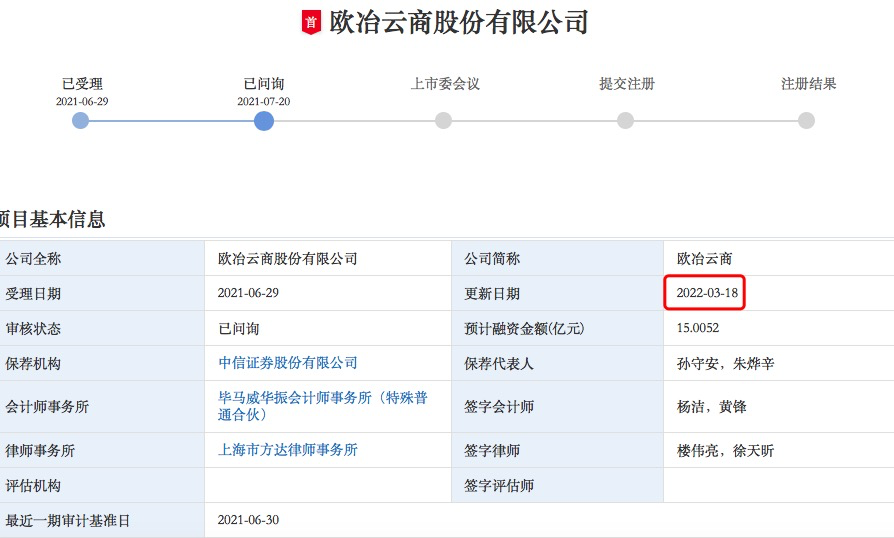The width and height of the screenshot is (894, 538).
Task: Click the 公司全称 value cell
Action: coord(328,259)
